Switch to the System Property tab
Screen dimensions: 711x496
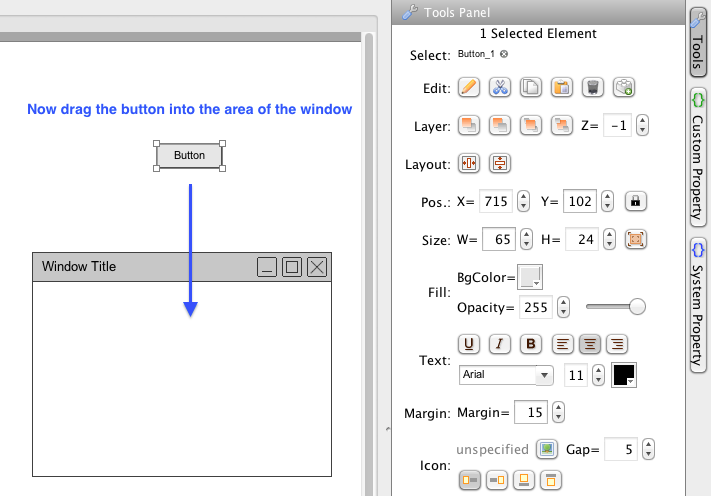[x=699, y=303]
